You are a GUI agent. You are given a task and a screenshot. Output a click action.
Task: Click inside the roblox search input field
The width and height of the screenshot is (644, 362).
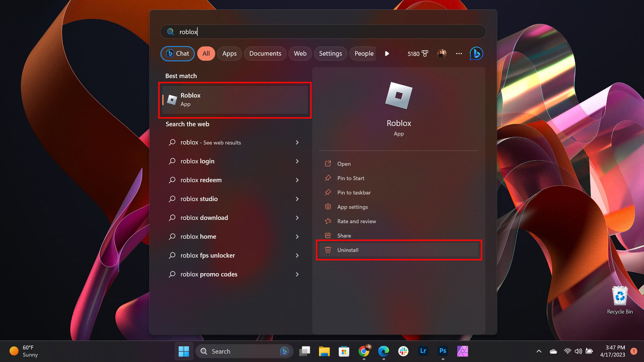coord(322,32)
